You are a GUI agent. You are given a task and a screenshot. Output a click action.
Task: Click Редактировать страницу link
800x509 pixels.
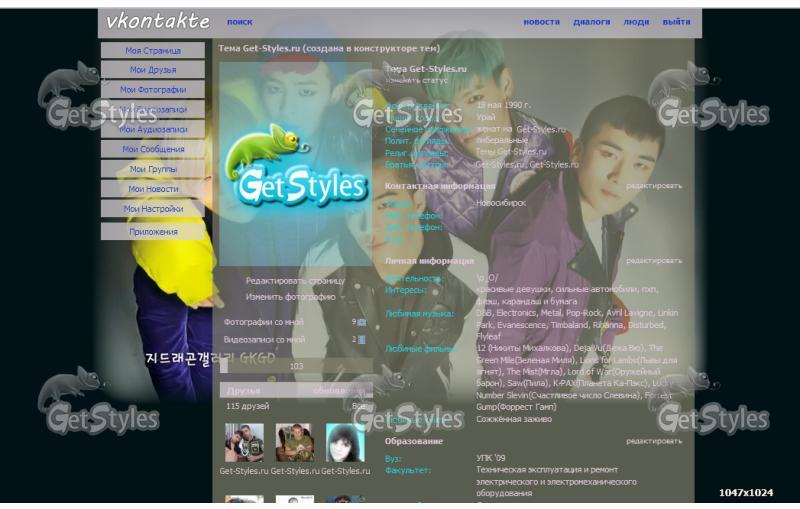click(295, 281)
